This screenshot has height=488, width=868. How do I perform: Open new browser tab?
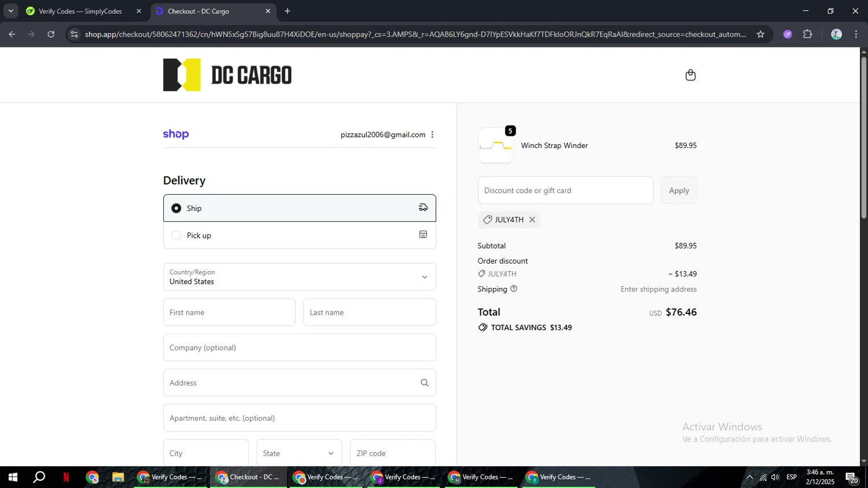click(288, 11)
